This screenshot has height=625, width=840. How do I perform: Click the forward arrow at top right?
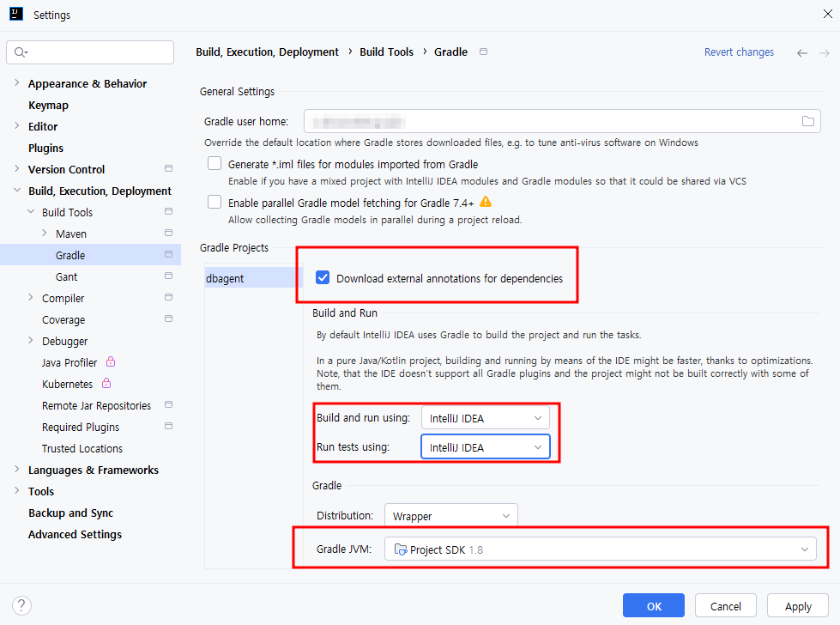pos(825,52)
